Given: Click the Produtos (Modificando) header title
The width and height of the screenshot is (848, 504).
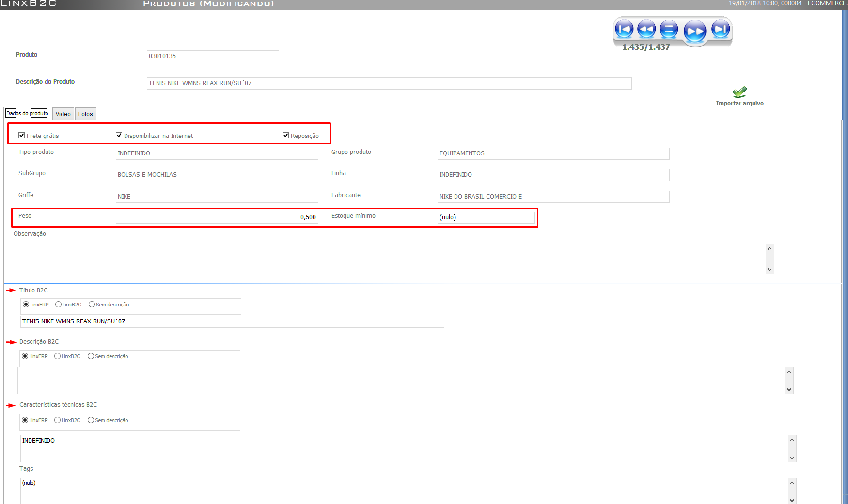Looking at the screenshot, I should (209, 4).
